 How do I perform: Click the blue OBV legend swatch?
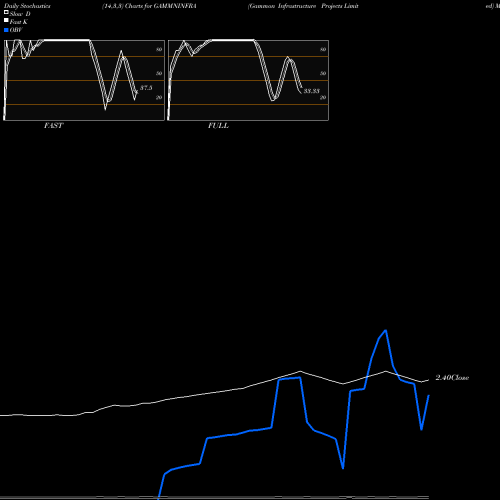[6, 30]
